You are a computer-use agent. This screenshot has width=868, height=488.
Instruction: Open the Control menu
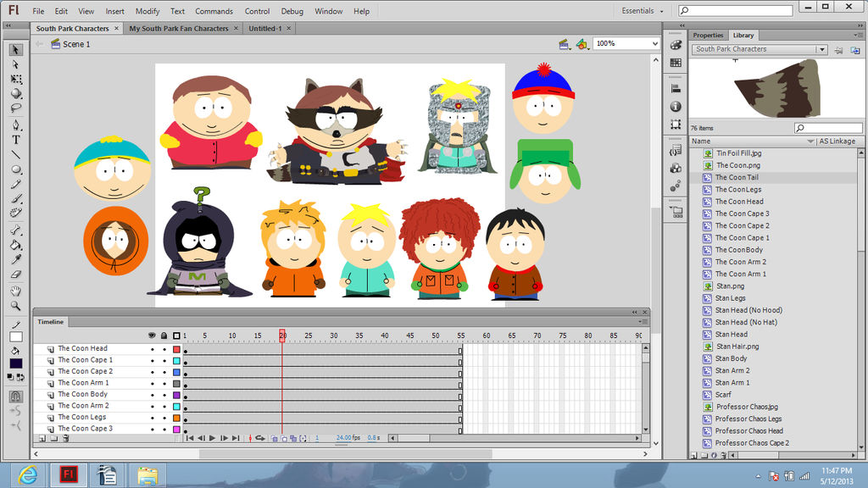257,11
